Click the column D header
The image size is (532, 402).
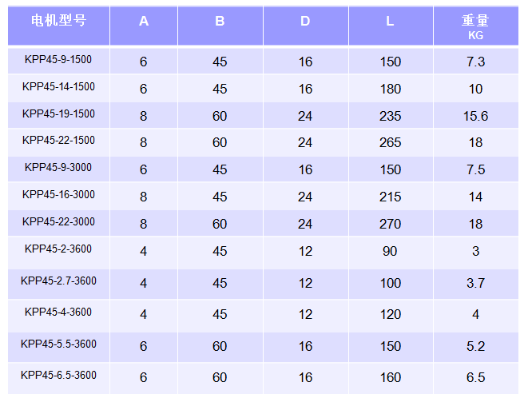(x=306, y=25)
